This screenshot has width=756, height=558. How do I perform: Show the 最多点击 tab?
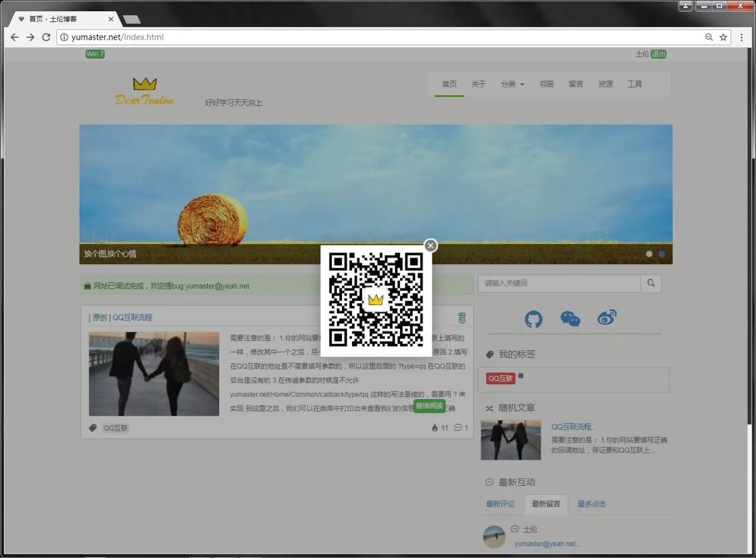coord(592,504)
